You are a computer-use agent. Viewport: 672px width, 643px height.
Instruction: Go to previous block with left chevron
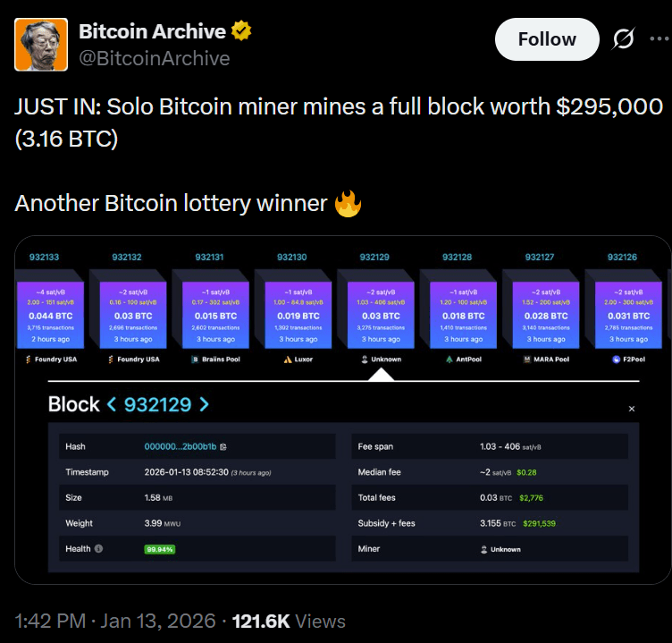click(x=112, y=404)
